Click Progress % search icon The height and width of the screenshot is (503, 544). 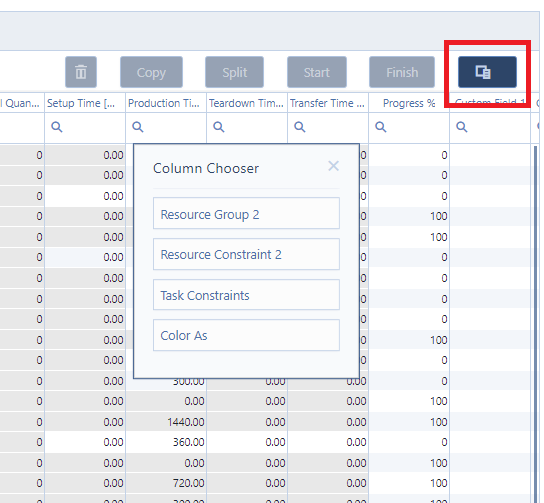pos(381,127)
